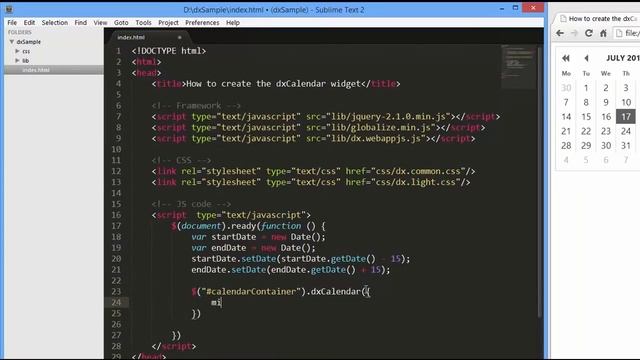Click the code minimap preview
Image resolution: width=640 pixels, height=360 pixels.
click(518, 66)
